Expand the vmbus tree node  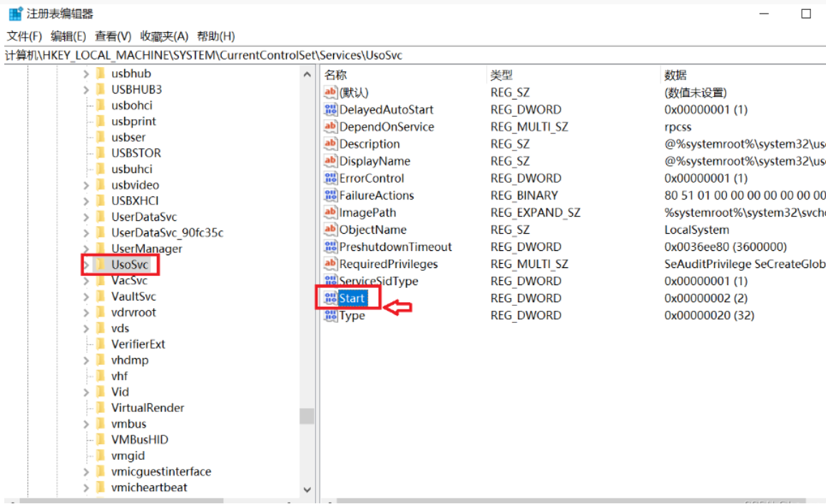86,424
